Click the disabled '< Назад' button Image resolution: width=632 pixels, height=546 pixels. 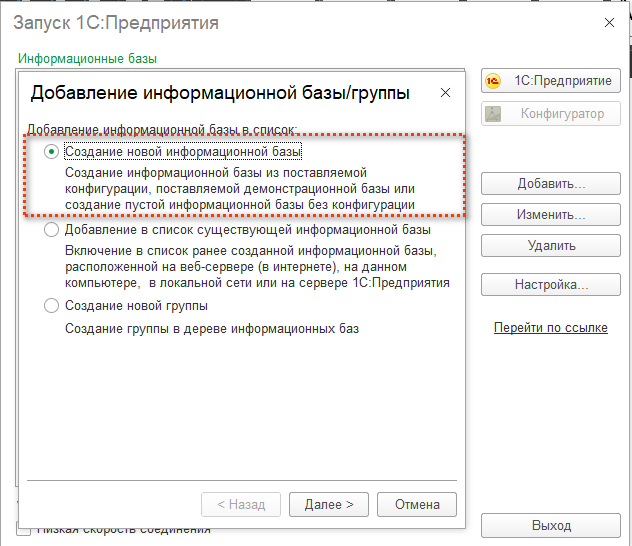(241, 504)
